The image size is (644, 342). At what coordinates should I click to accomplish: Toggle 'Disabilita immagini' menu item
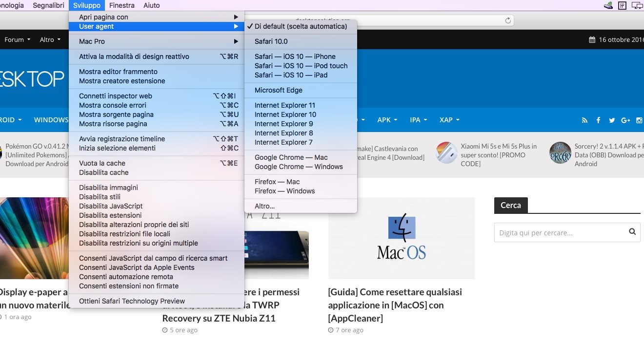[x=157, y=188]
